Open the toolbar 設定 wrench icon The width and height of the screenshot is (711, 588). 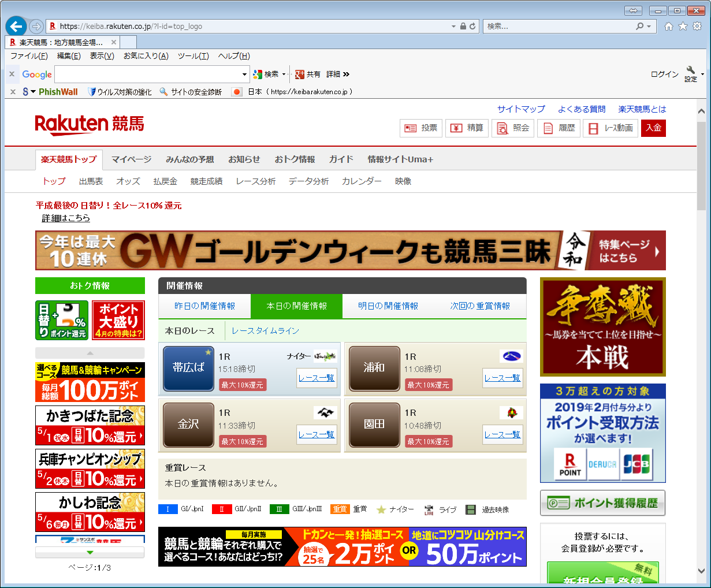691,75
